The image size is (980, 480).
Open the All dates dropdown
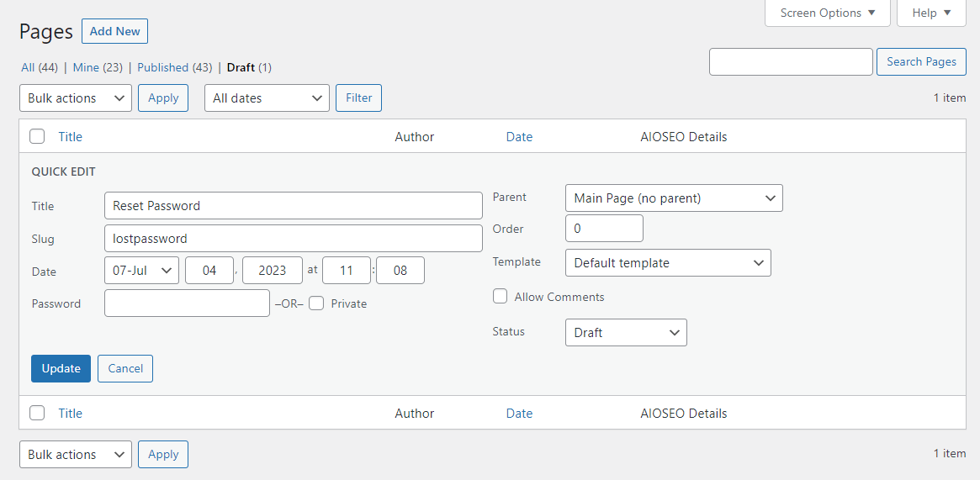pos(267,98)
